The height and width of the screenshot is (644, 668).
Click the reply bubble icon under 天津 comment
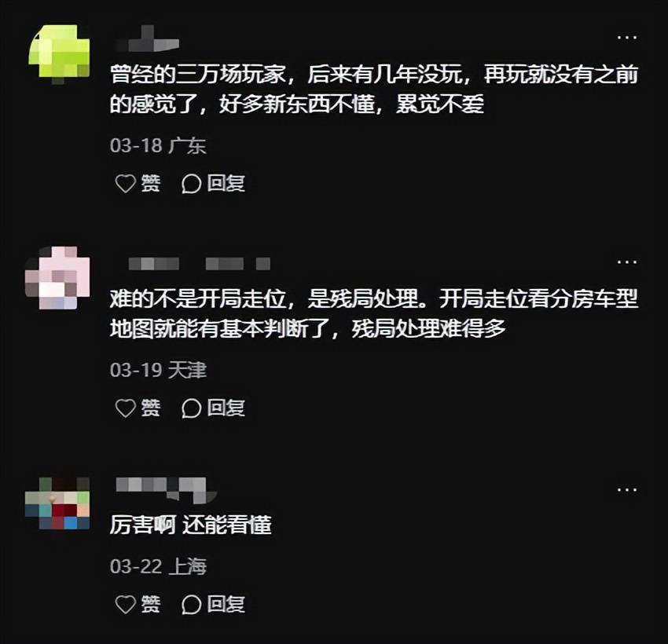pyautogui.click(x=191, y=408)
